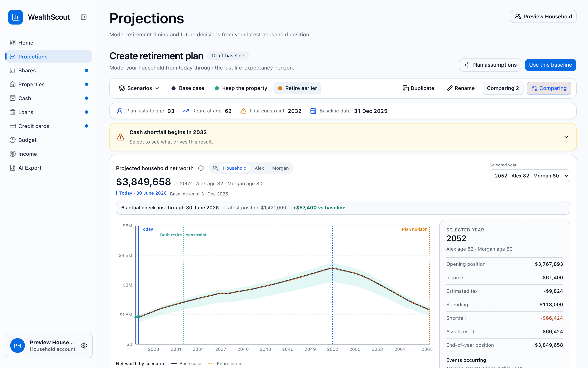Rename the current scenario
Image resolution: width=588 pixels, height=368 pixels.
point(460,88)
